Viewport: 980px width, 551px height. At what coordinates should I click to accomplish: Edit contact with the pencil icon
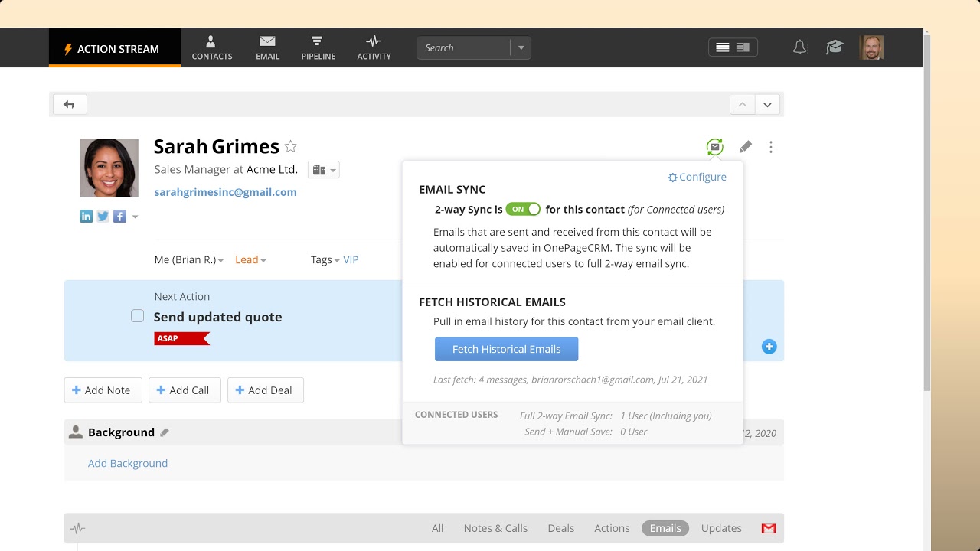[x=745, y=147]
